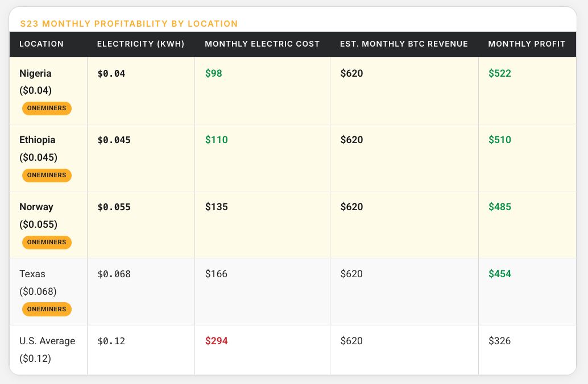Viewport: 588px width, 384px height.
Task: Click the Monthly Electric Cost header
Action: pyautogui.click(x=262, y=44)
